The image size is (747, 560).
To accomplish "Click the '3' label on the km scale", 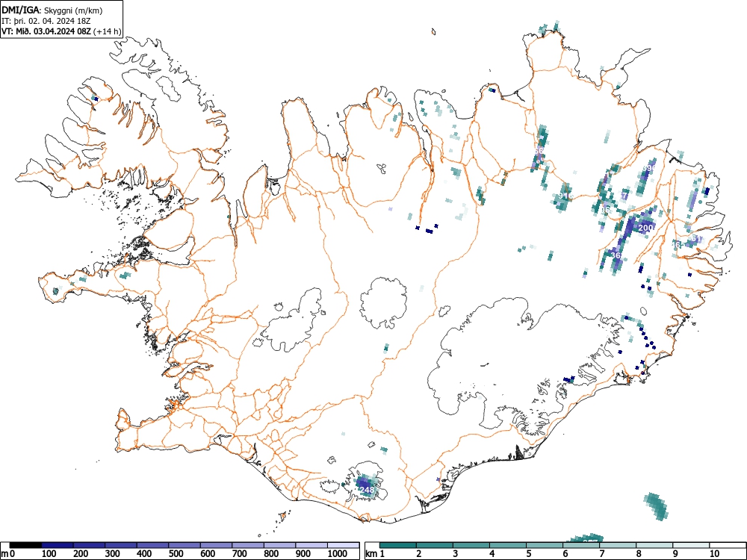I will click(x=456, y=554).
